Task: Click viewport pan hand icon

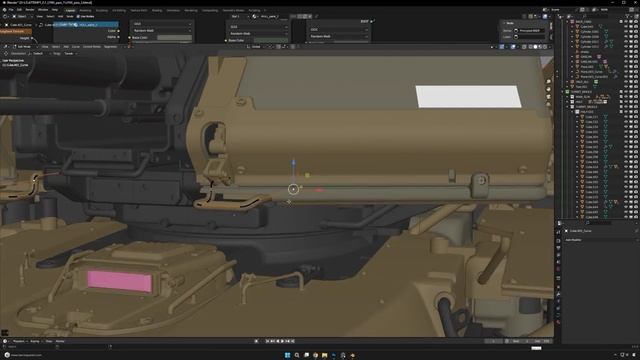Action: point(549,89)
